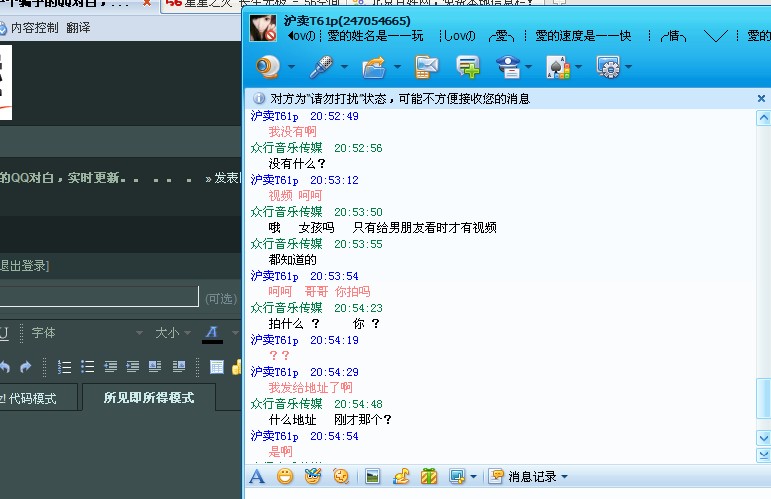Click 翻译 in browser toolbar

[x=78, y=28]
